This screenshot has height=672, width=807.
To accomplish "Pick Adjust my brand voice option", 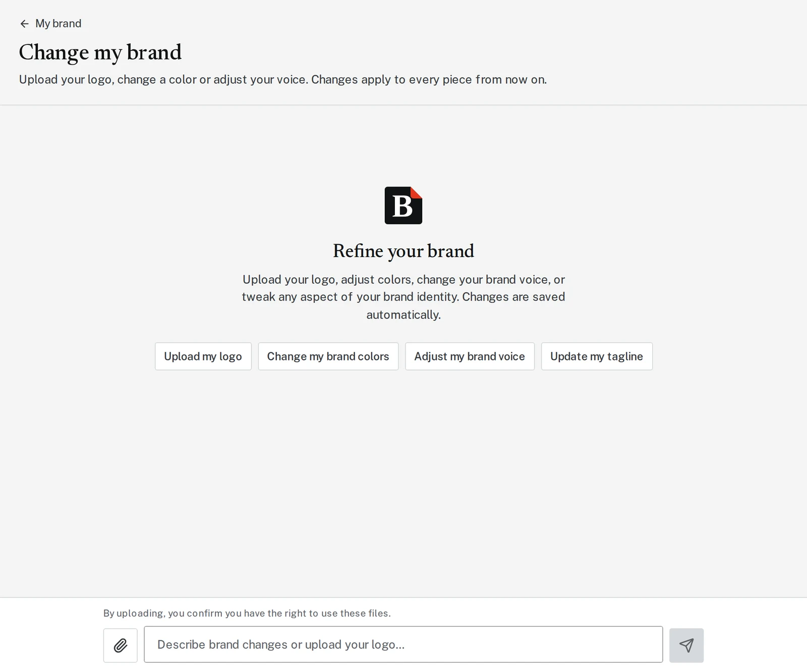I will point(470,356).
